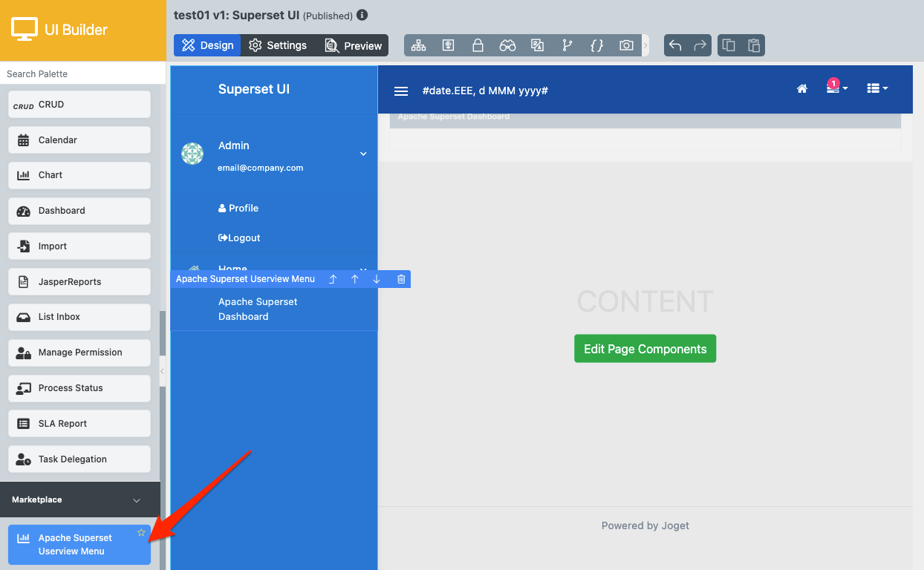Switch to the Settings tab
This screenshot has width=924, height=570.
pyautogui.click(x=278, y=45)
